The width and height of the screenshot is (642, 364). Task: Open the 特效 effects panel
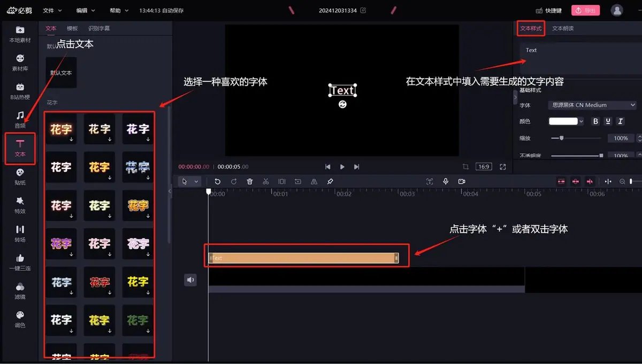[20, 205]
